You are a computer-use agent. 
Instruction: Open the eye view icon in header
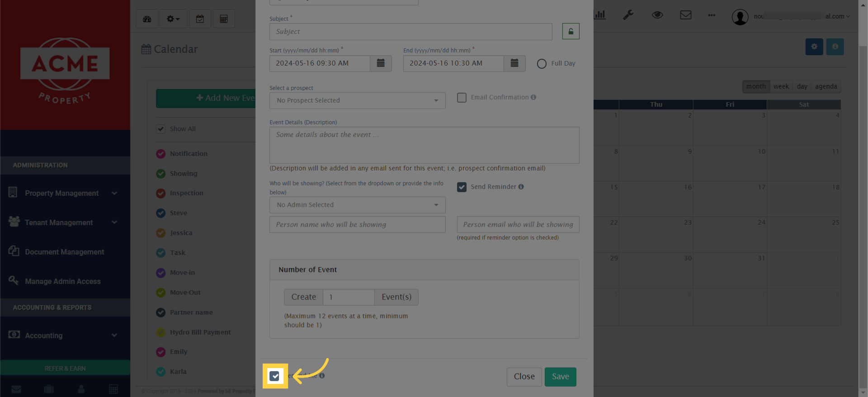pyautogui.click(x=657, y=15)
